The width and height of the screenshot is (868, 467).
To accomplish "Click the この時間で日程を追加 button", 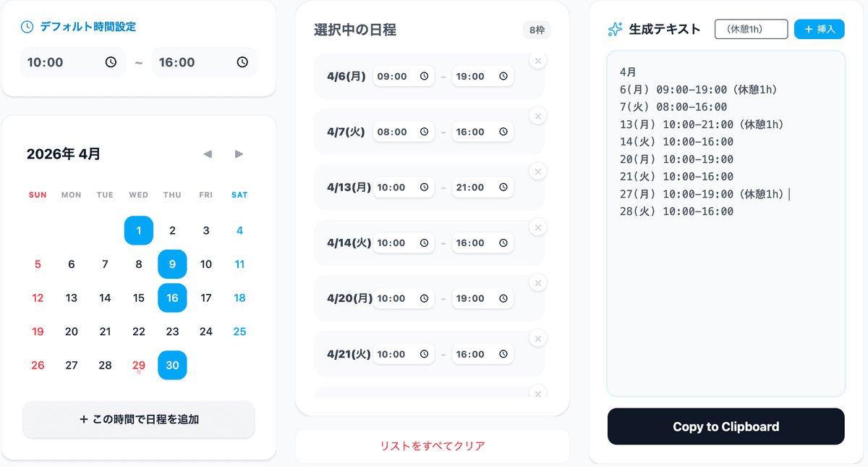I will 138,419.
